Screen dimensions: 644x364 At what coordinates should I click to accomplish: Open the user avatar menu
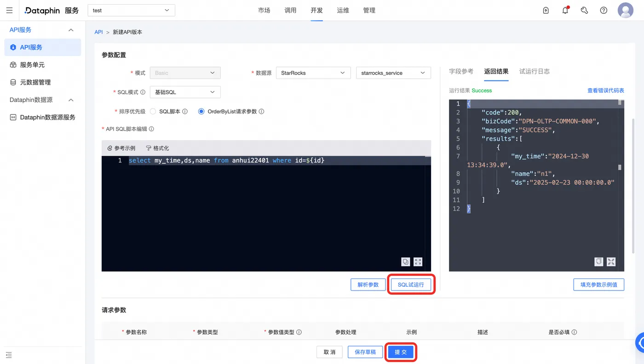626,10
